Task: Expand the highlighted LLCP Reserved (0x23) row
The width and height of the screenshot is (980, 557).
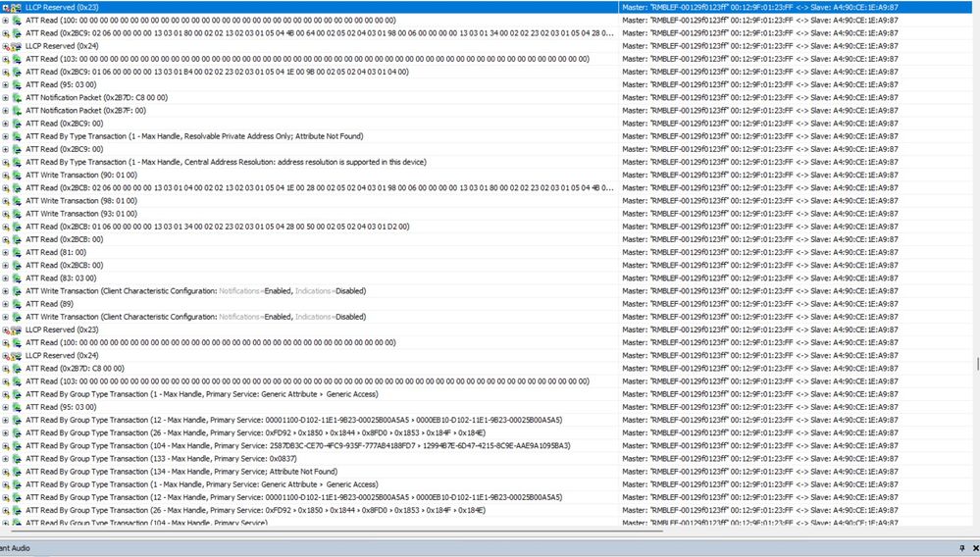Action: click(6, 8)
